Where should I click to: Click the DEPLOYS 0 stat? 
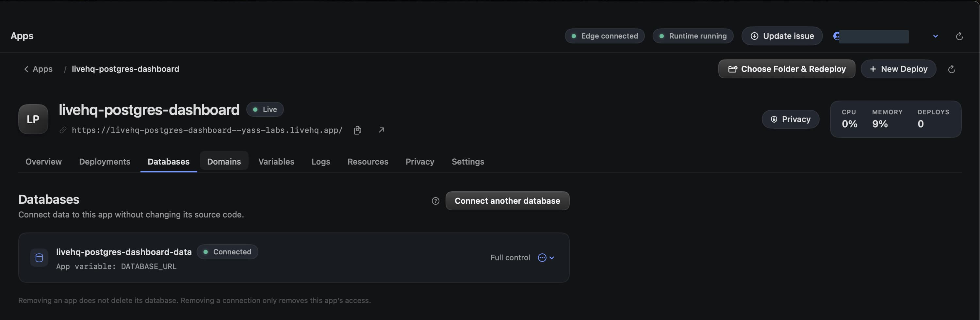pyautogui.click(x=933, y=119)
